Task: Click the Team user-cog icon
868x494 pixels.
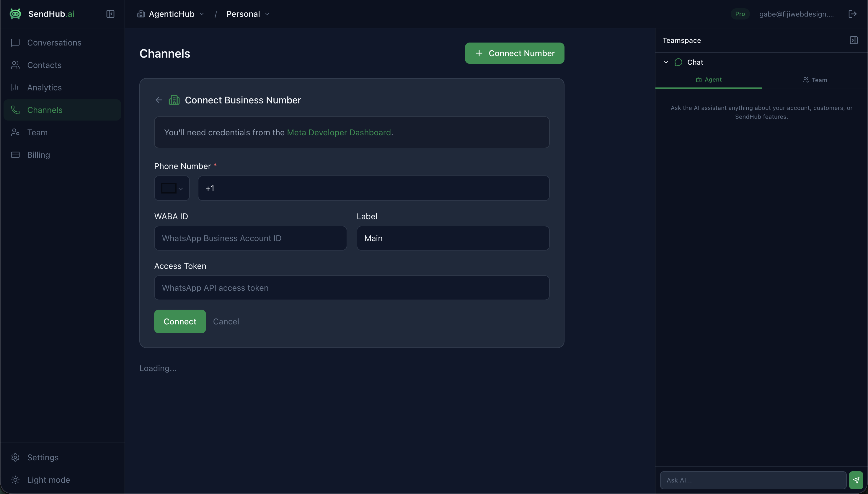Action: tap(15, 132)
